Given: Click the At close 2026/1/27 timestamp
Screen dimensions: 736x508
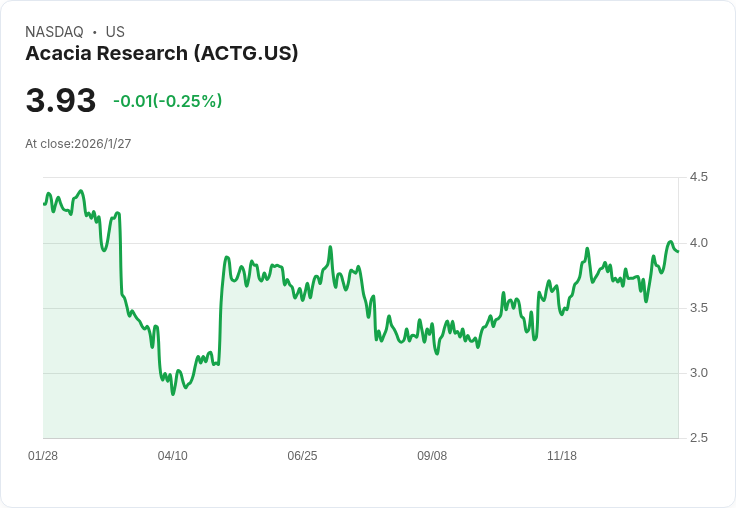Looking at the screenshot, I should (78, 144).
